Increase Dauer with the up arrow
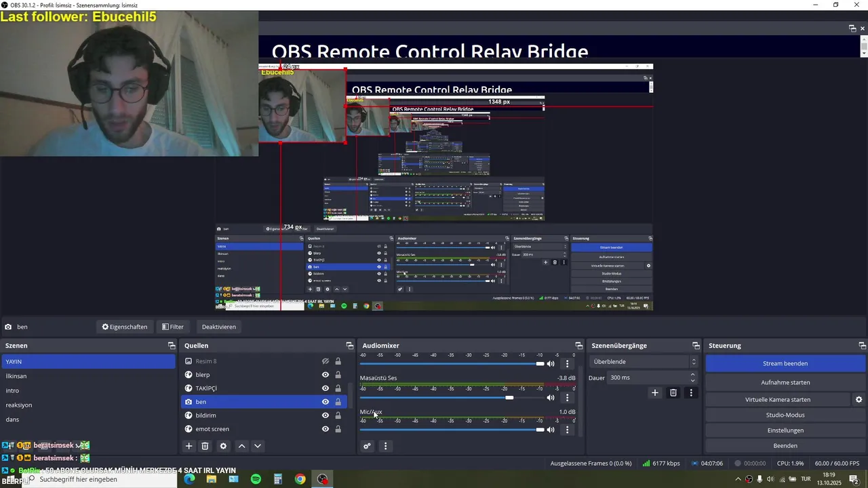 692,374
